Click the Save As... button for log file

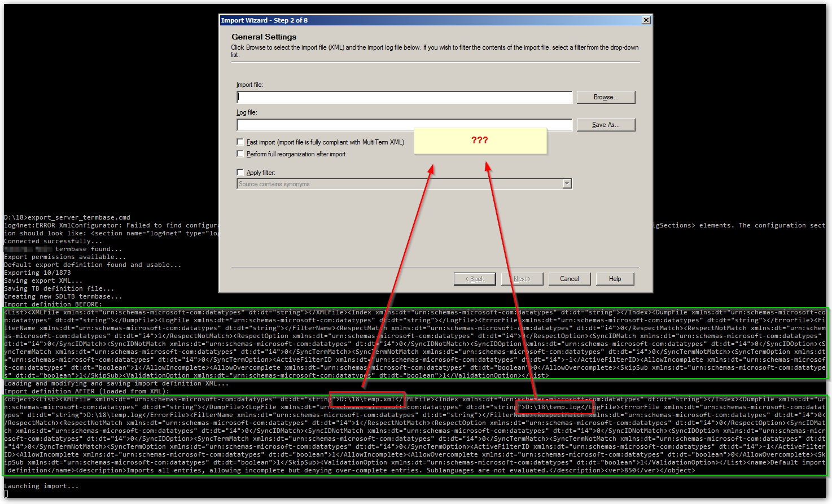click(606, 125)
